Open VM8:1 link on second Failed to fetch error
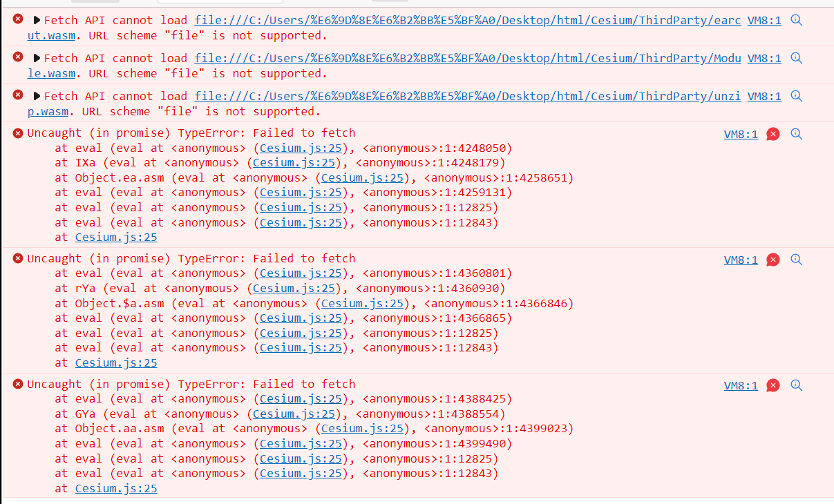This screenshot has width=834, height=504. [x=741, y=260]
